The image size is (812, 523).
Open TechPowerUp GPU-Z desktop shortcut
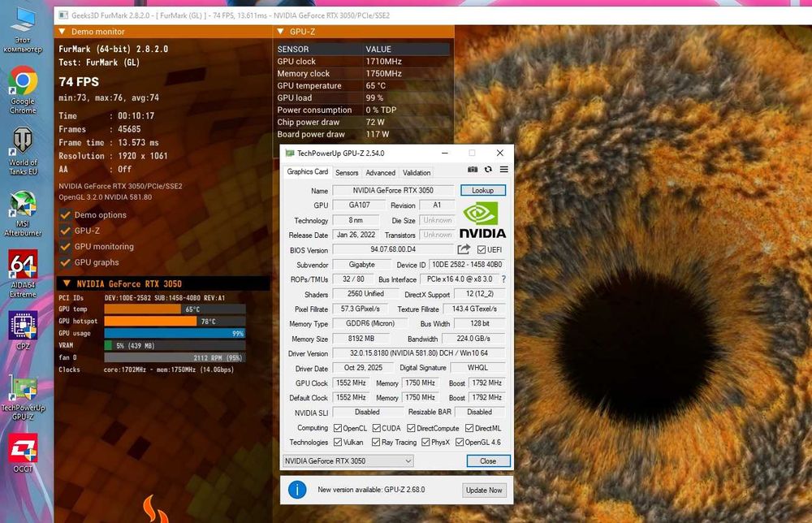click(x=23, y=396)
